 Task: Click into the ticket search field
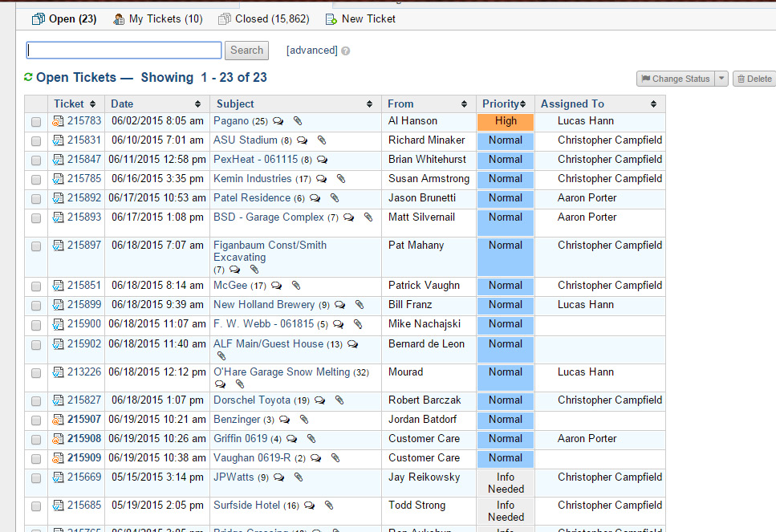(124, 50)
